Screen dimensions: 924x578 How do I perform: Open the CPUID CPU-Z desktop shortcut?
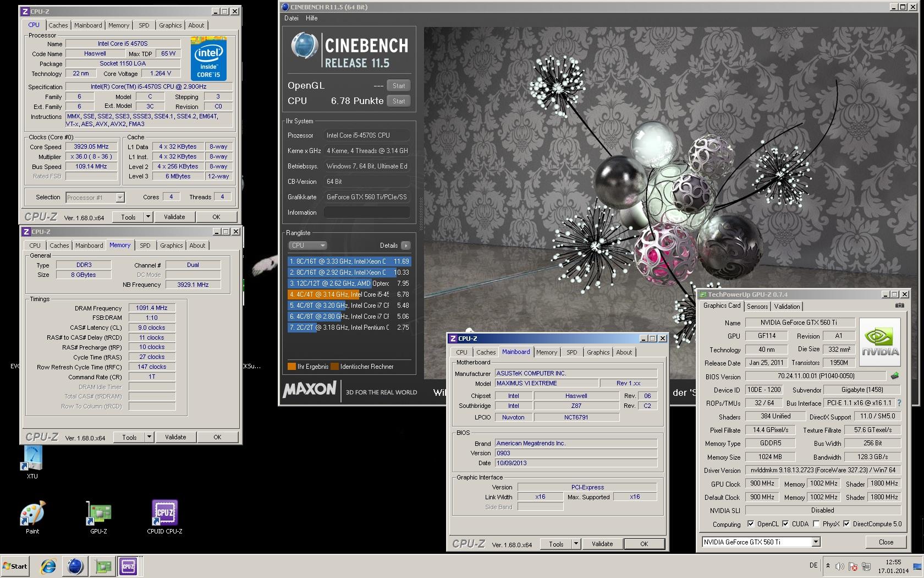click(x=164, y=517)
